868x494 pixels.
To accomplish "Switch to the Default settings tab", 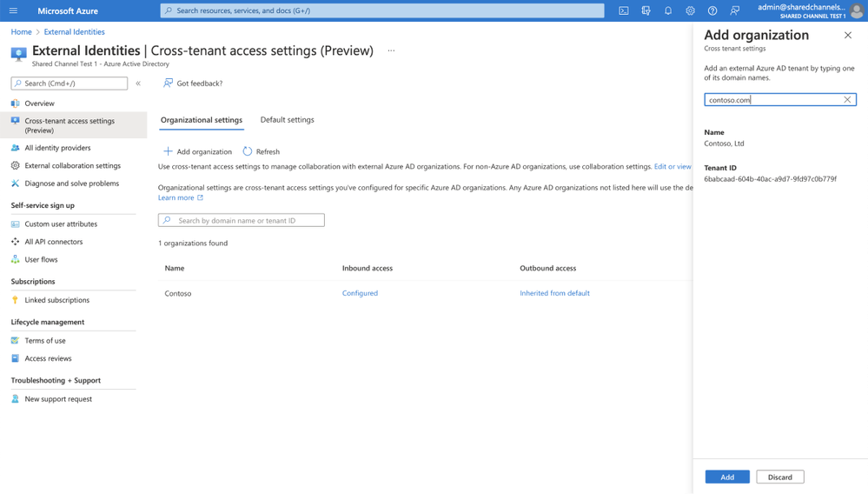I will click(x=288, y=120).
